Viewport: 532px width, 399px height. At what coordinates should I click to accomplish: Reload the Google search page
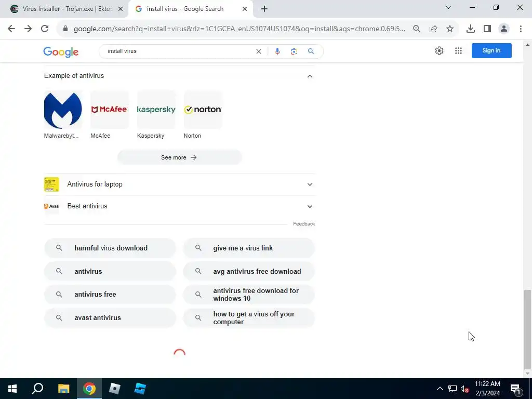pyautogui.click(x=45, y=29)
